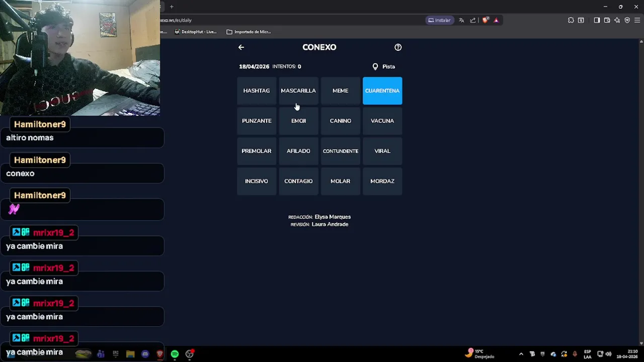Click the Laura Andrade reviewer name

330,224
